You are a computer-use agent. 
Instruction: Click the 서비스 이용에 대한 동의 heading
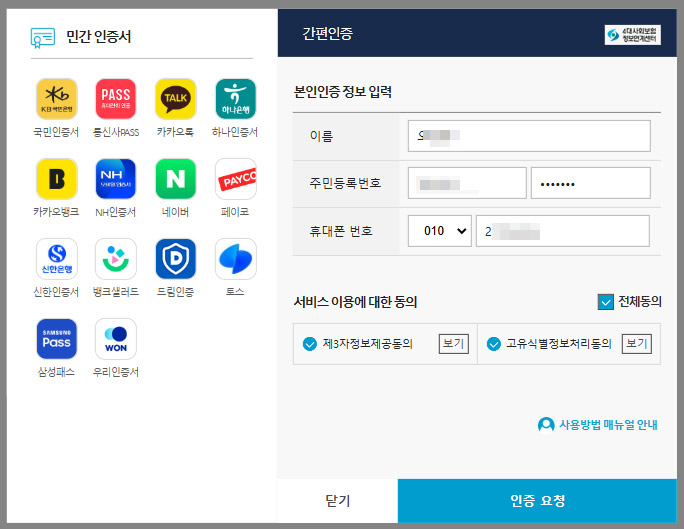point(356,302)
